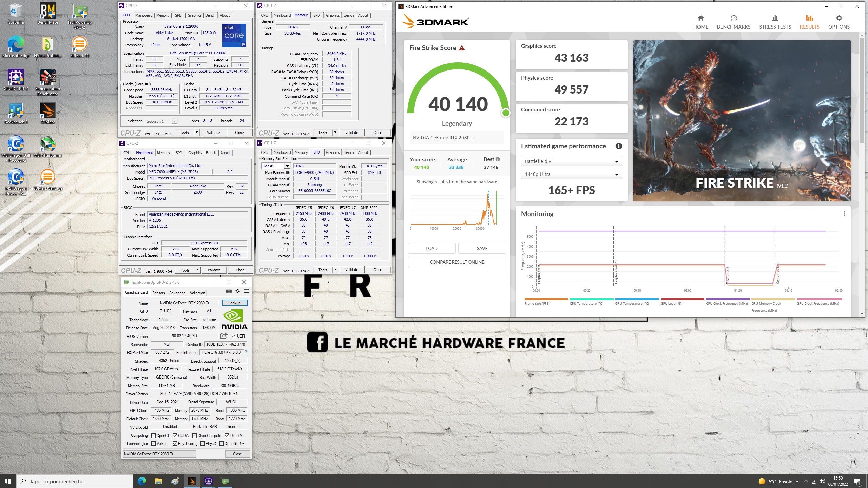Open 3DMark OPTIONS gear
868x488 pixels.
pos(839,22)
